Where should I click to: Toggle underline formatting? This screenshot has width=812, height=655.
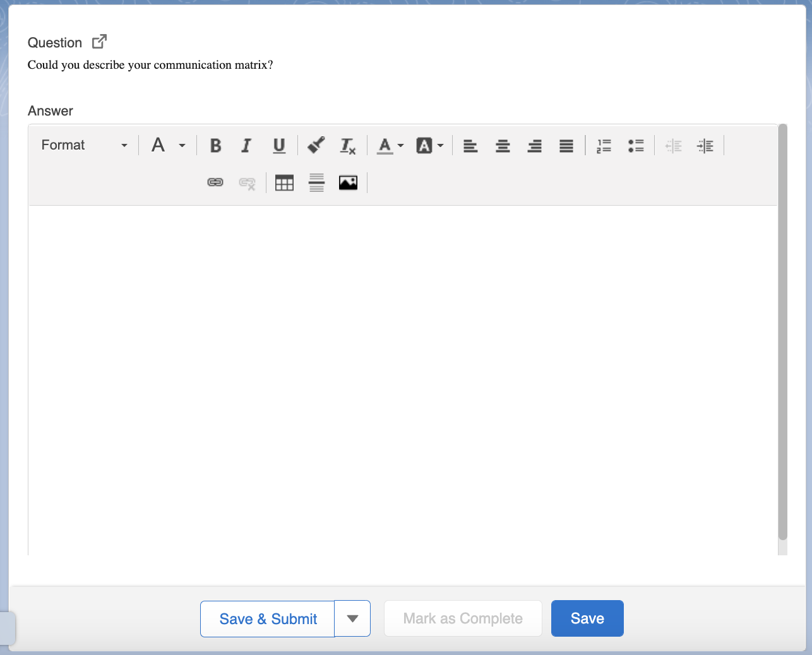tap(278, 146)
